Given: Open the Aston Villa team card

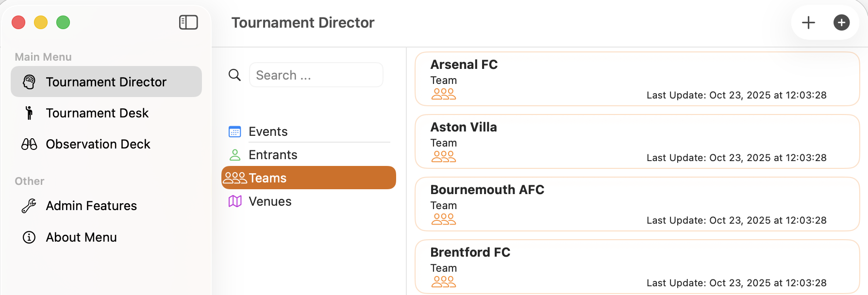Looking at the screenshot, I should [637, 141].
